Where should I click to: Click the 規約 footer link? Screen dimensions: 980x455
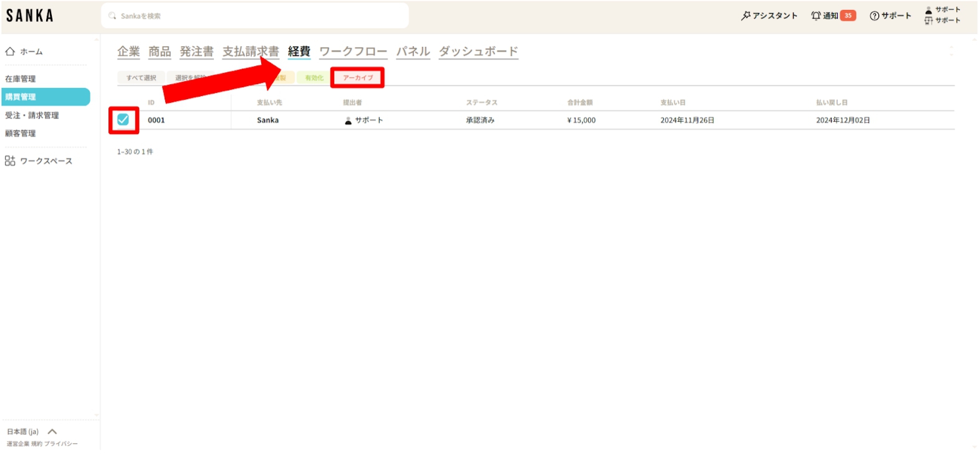(x=37, y=444)
